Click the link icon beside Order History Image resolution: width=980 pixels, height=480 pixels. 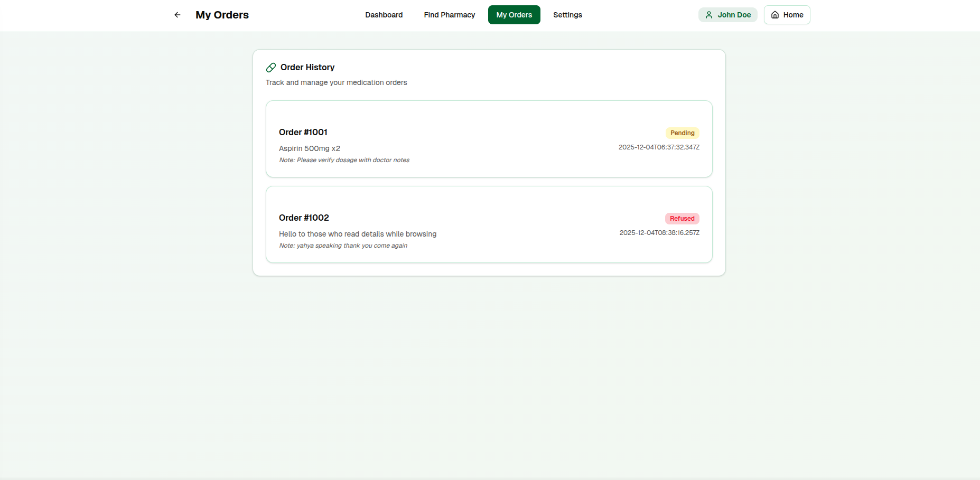click(271, 67)
